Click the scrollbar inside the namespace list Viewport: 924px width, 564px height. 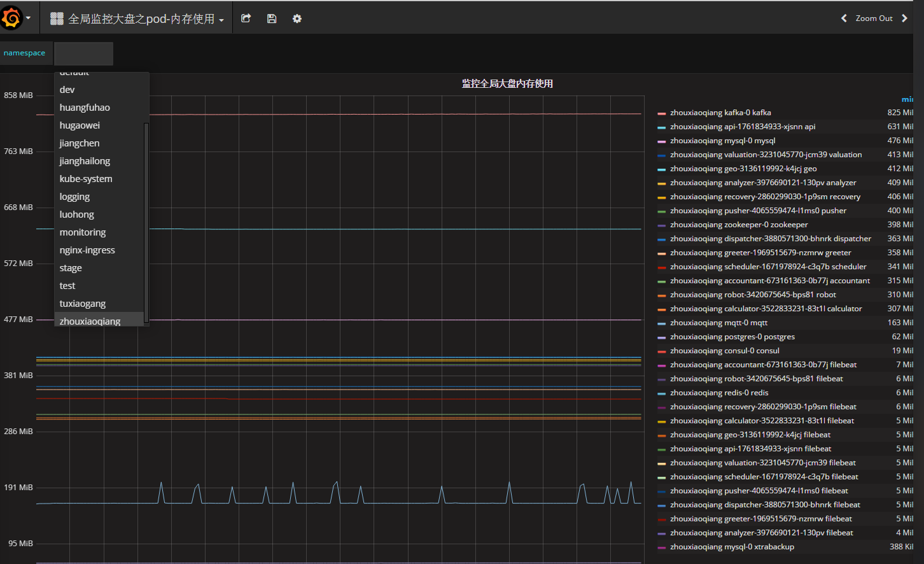146,222
